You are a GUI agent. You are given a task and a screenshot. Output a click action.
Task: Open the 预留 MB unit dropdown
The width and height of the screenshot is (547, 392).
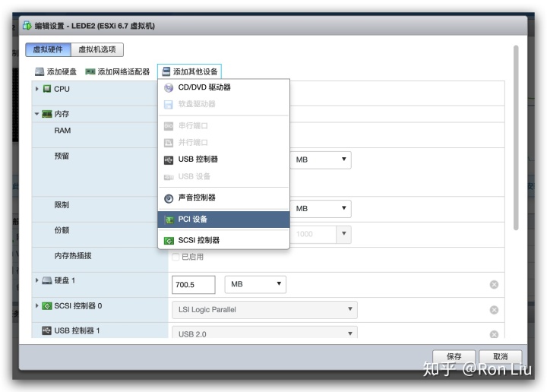coord(321,160)
